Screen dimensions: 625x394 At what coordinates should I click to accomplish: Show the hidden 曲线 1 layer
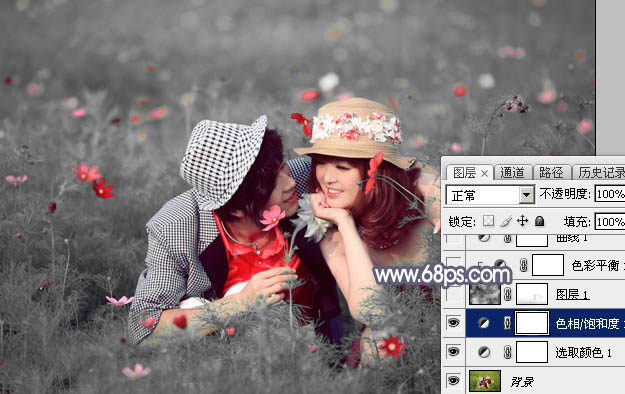(x=453, y=239)
